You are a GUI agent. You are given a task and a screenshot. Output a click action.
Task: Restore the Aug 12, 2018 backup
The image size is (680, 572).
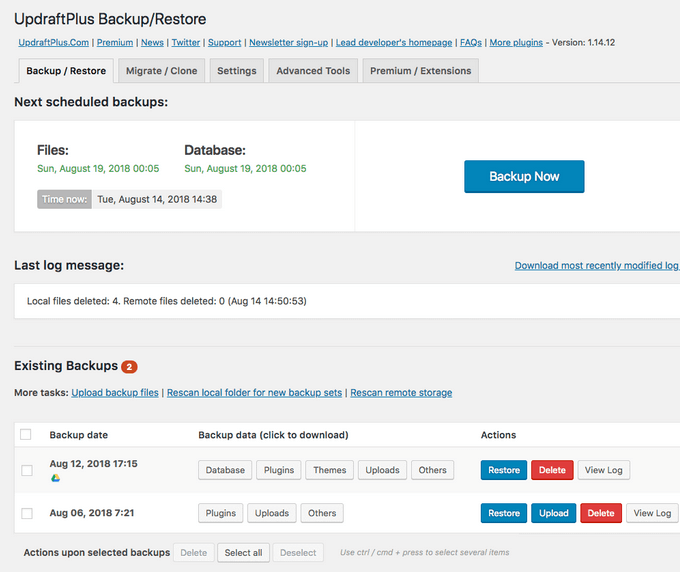point(504,470)
